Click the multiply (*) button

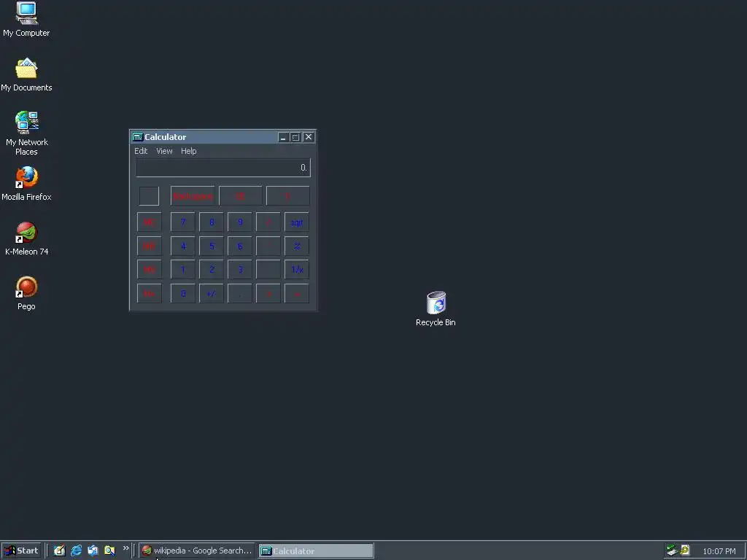click(x=268, y=246)
